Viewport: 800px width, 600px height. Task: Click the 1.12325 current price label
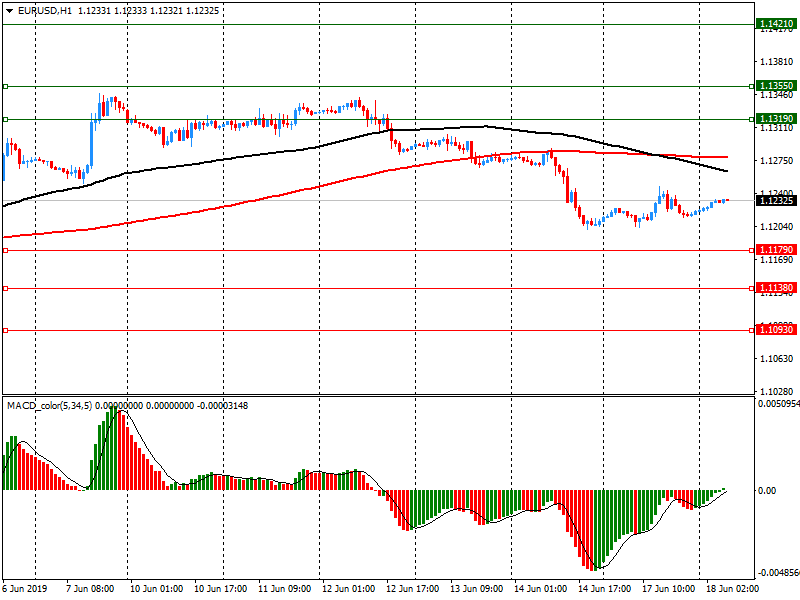[x=776, y=201]
